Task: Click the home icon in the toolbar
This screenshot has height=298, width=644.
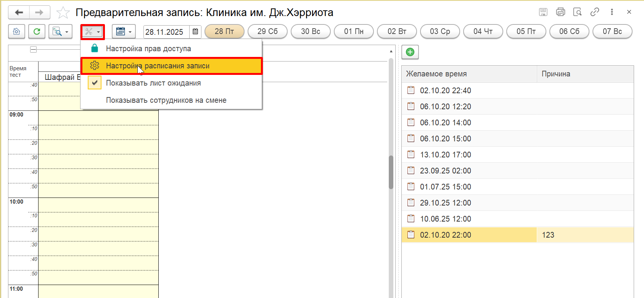Action: point(16,32)
